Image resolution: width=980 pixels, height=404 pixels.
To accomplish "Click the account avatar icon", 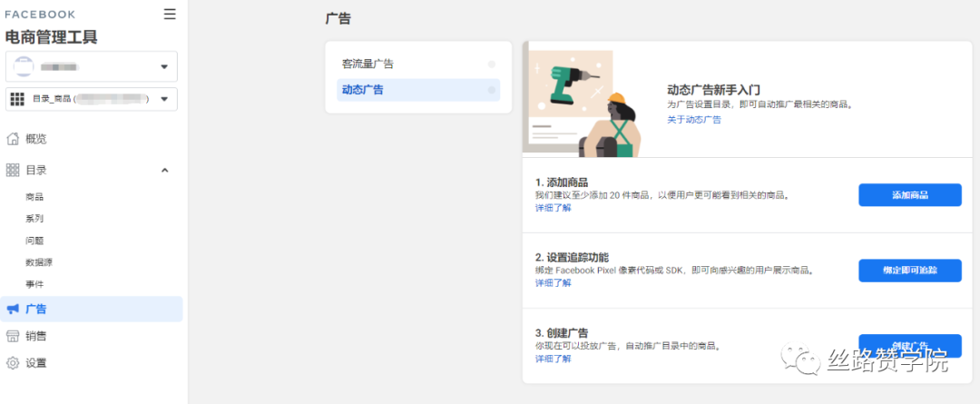I will tap(23, 66).
